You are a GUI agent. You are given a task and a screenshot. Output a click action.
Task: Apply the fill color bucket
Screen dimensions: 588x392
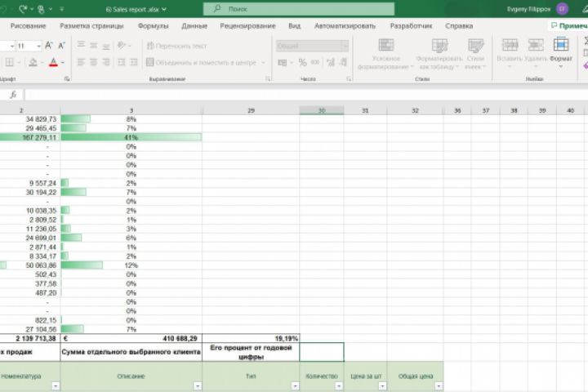[33, 62]
